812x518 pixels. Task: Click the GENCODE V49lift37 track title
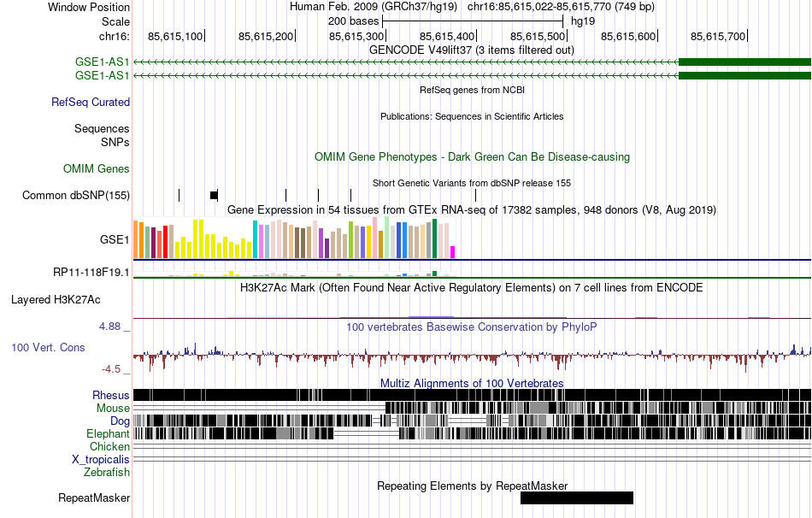[x=472, y=50]
